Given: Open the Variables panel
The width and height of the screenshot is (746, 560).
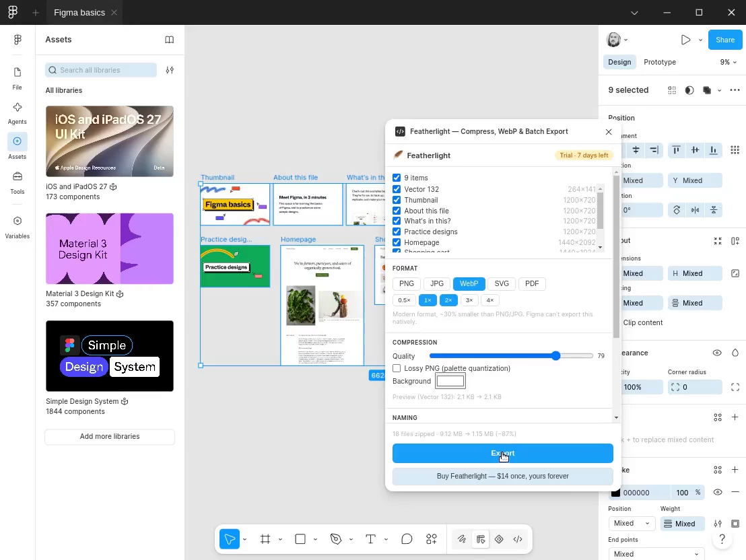Looking at the screenshot, I should coord(17,227).
